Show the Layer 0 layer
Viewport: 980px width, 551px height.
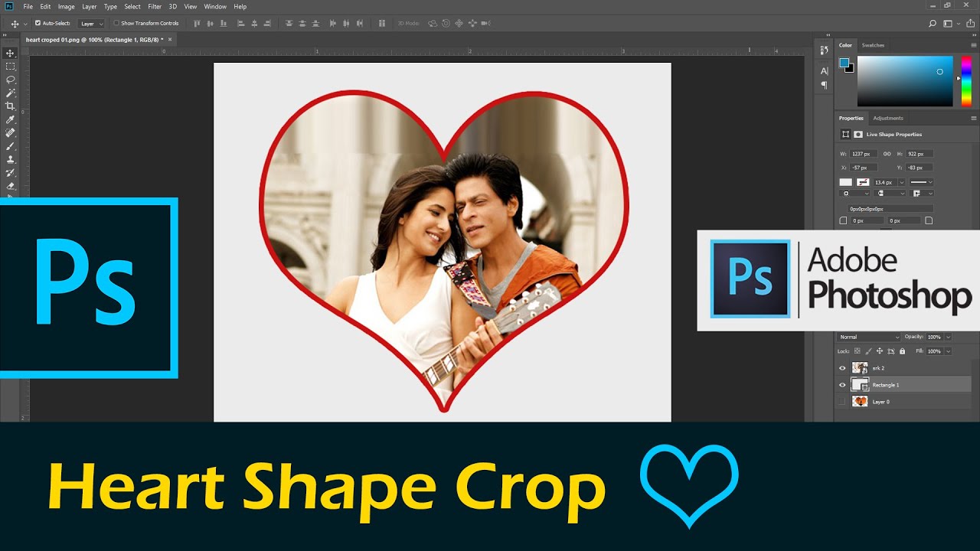coord(842,402)
